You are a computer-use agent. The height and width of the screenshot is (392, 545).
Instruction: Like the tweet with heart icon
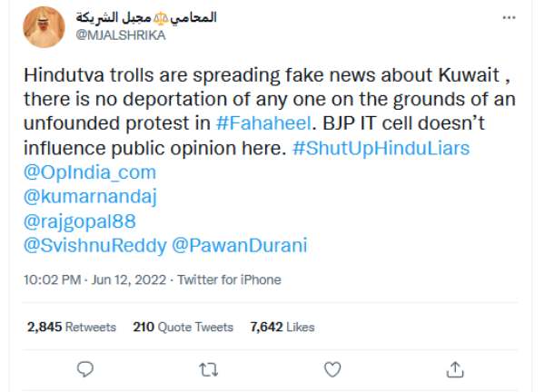tap(333, 368)
